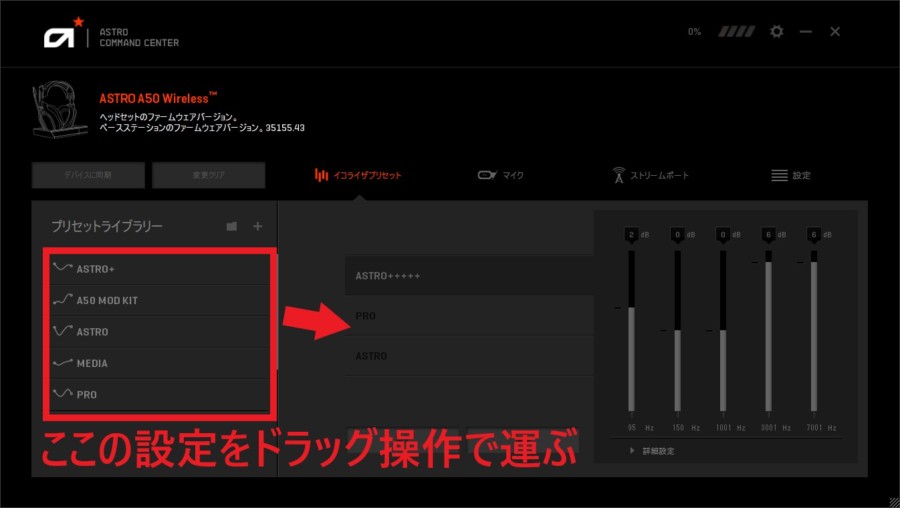Open the マイク tab
The image size is (900, 508).
[x=501, y=175]
